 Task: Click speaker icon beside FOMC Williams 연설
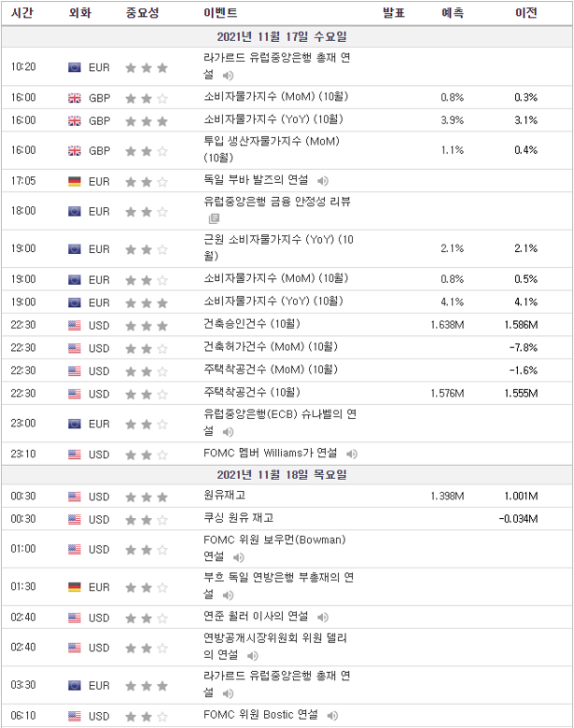pyautogui.click(x=352, y=454)
